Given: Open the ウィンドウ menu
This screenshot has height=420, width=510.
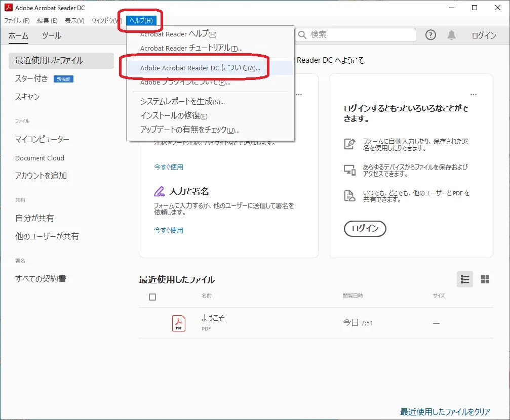Looking at the screenshot, I should pyautogui.click(x=106, y=21).
